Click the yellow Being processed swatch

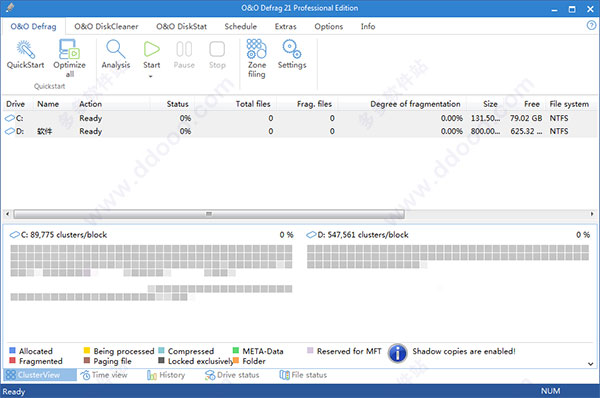(86, 351)
